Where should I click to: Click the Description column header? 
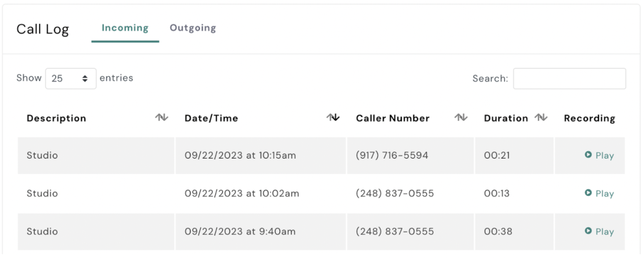(57, 118)
